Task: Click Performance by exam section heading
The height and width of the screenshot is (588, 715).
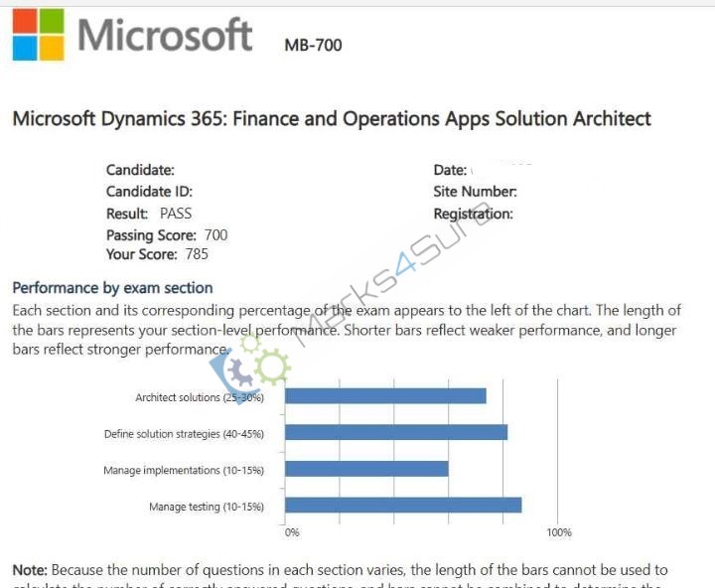Action: pos(112,288)
